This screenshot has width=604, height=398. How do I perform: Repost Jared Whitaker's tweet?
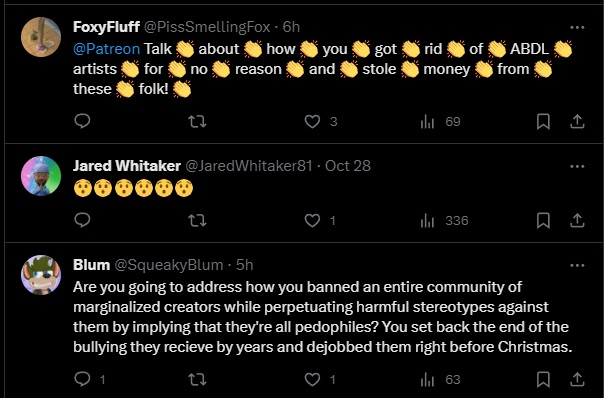[x=197, y=221]
